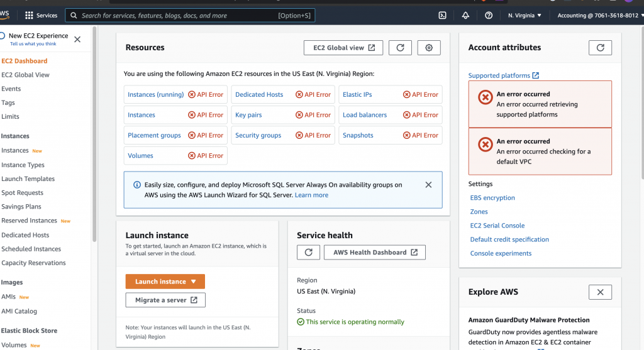Viewport: 644px width, 350px height.
Task: Refresh Account attributes panel
Action: tap(600, 48)
